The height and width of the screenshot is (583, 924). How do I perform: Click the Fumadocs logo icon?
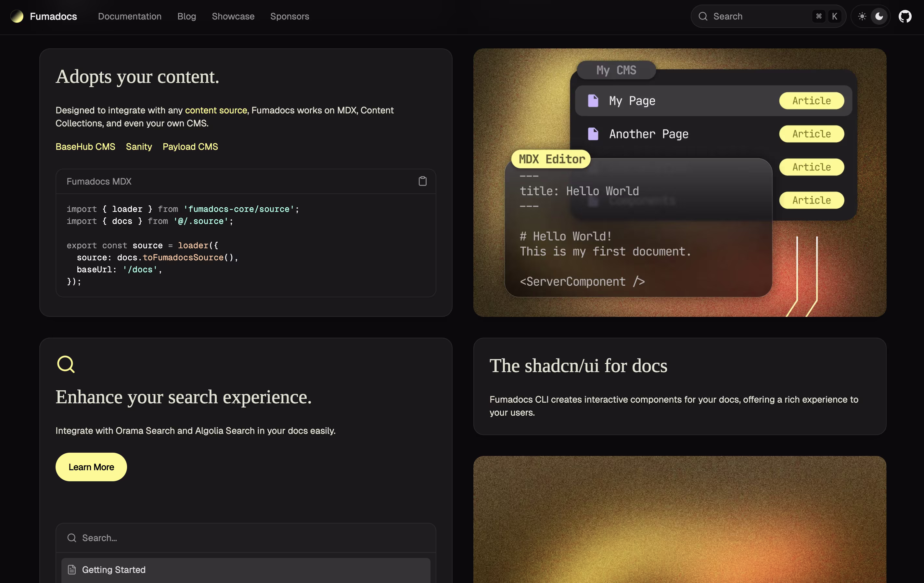coord(17,16)
